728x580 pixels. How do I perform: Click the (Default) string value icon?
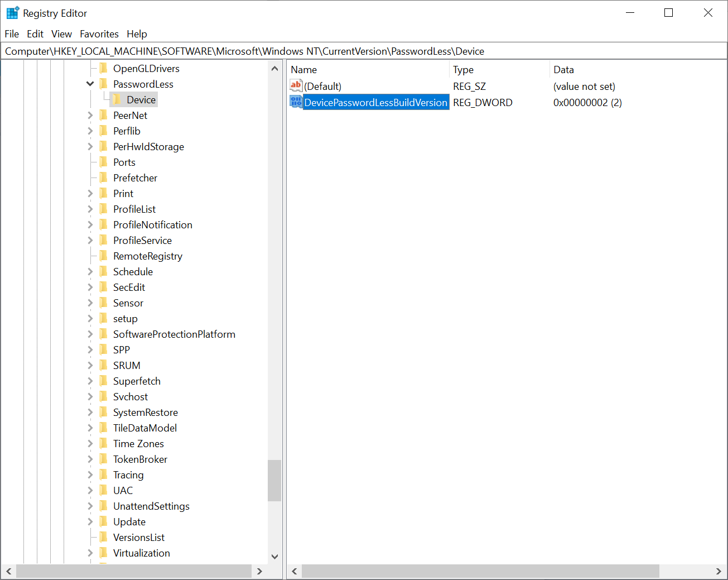(296, 86)
